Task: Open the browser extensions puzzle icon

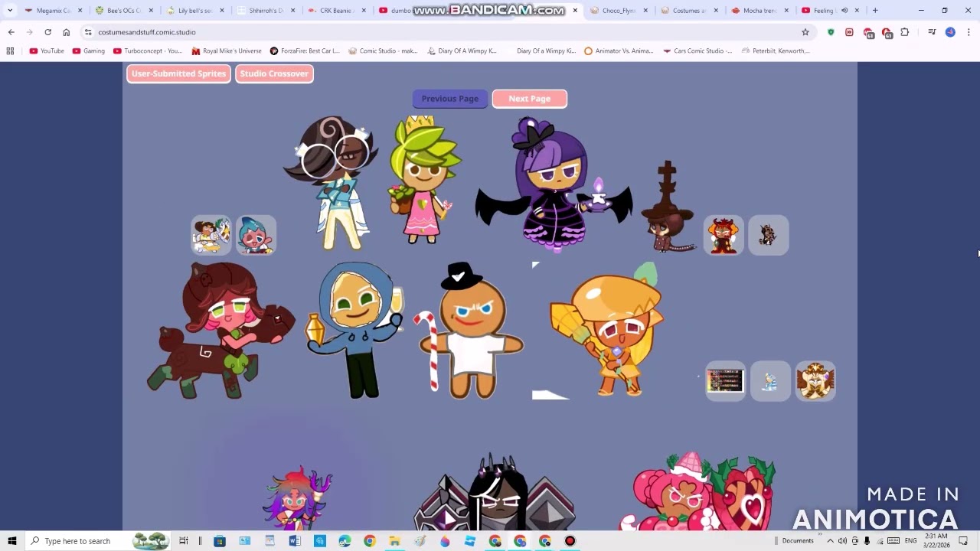Action: tap(905, 32)
